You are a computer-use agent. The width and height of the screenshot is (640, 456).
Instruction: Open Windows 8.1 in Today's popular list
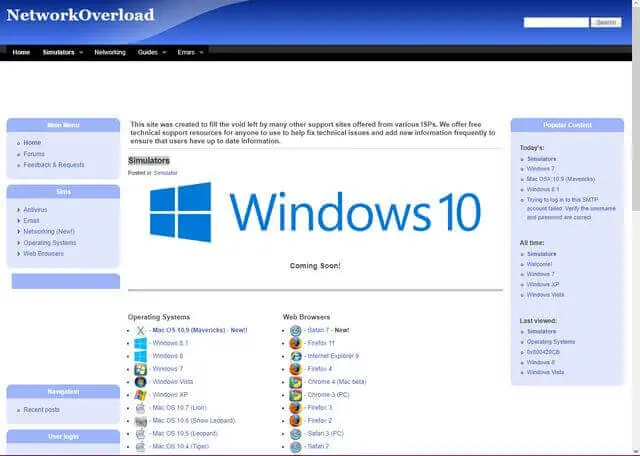(x=543, y=189)
